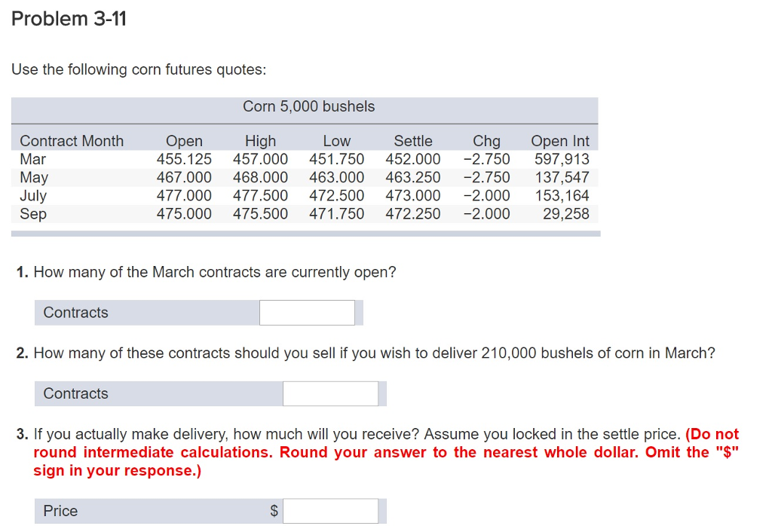This screenshot has width=772, height=532.
Task: Select the settle price 452.000 for March
Action: click(x=413, y=159)
